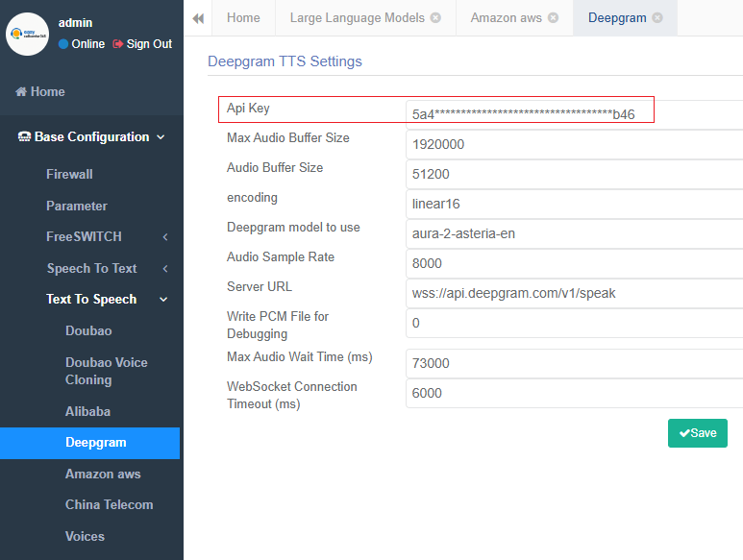Open the Firewall menu item
Viewport: 743px width, 560px height.
point(69,174)
